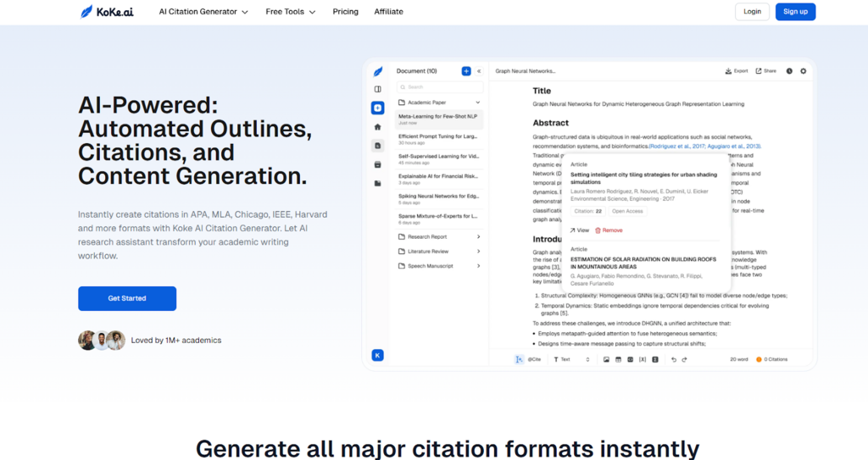Click the Aguigiaro et al., 2013 citation link
The width and height of the screenshot is (868, 460).
(734, 147)
